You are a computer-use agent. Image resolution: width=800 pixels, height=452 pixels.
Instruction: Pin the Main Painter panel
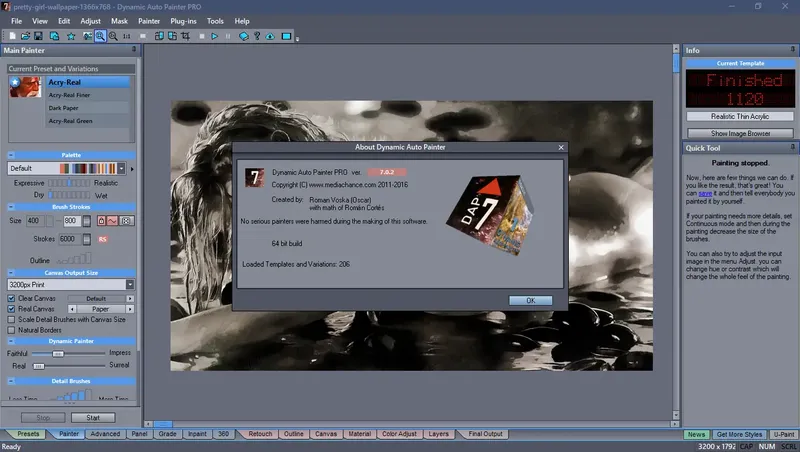134,49
